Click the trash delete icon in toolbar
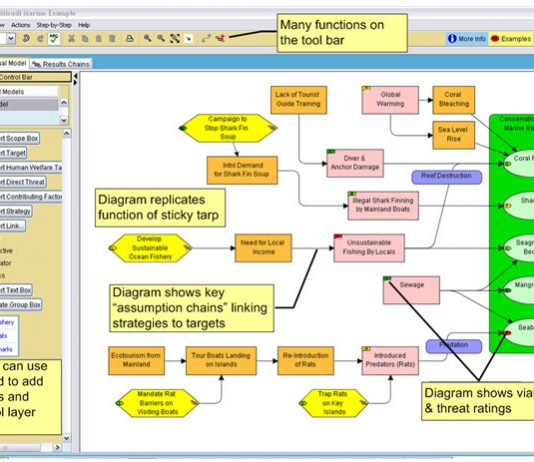Screen dimensions: 534x462 pos(112,38)
